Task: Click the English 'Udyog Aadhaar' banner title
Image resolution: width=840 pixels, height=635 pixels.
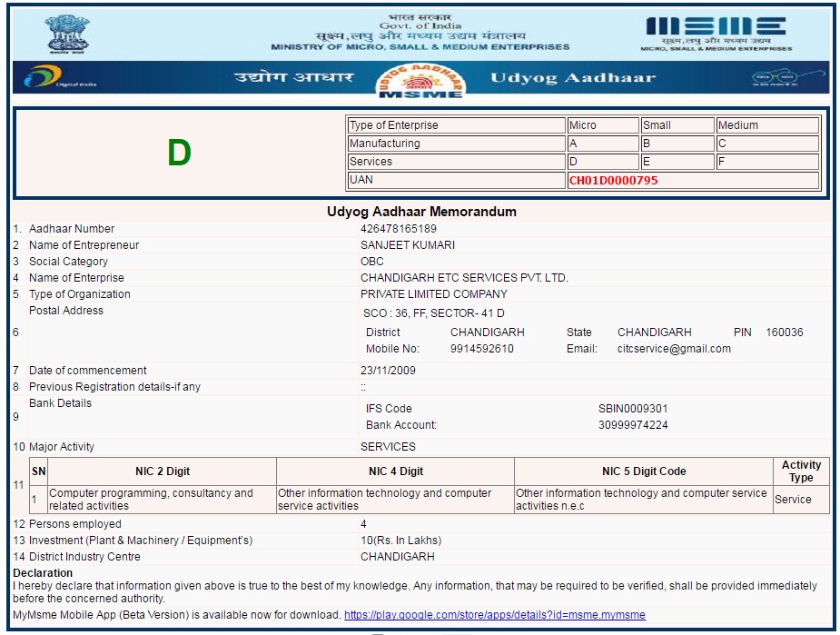Action: coord(572,77)
